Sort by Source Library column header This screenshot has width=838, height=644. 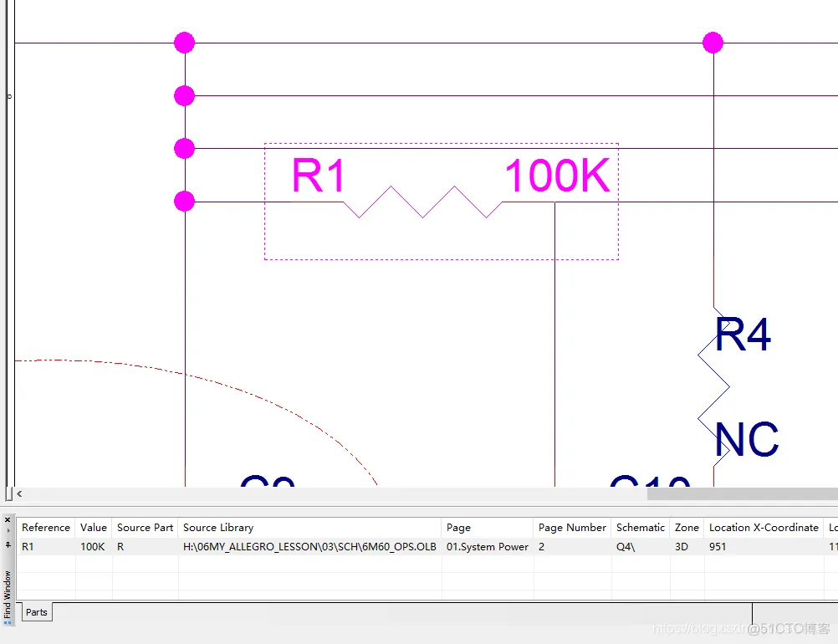(310, 528)
